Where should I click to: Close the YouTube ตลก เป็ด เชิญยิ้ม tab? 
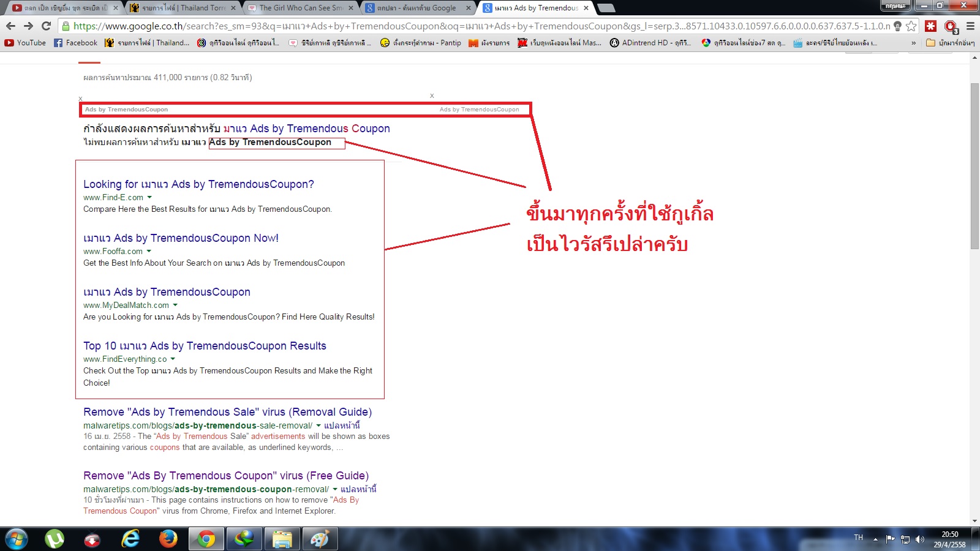pos(115,8)
